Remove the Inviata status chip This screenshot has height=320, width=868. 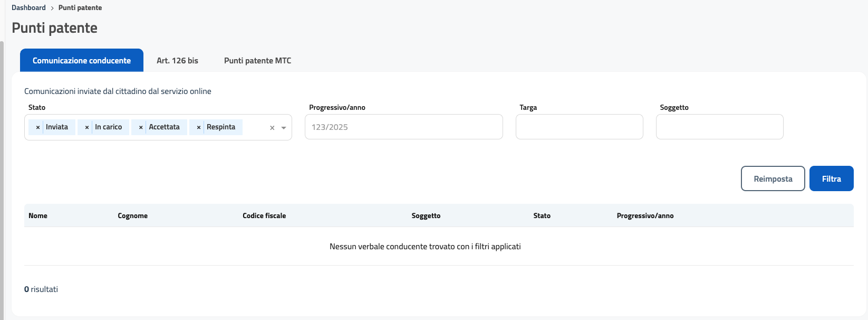37,127
